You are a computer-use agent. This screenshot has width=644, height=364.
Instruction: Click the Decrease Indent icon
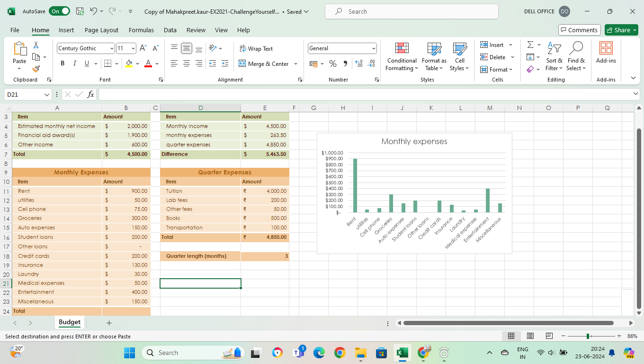pyautogui.click(x=213, y=64)
